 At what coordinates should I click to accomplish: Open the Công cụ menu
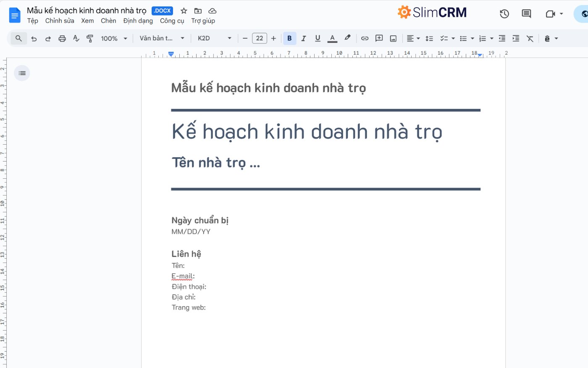(172, 21)
